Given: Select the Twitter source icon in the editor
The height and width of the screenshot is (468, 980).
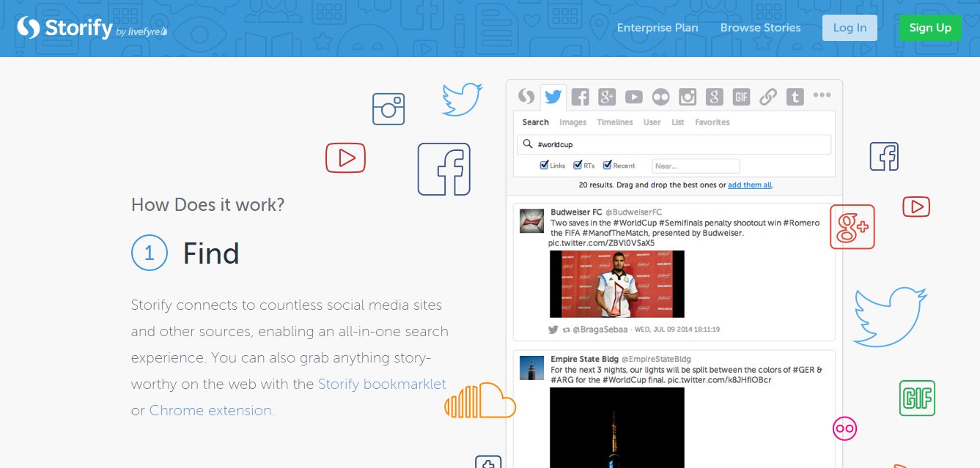Looking at the screenshot, I should (553, 97).
